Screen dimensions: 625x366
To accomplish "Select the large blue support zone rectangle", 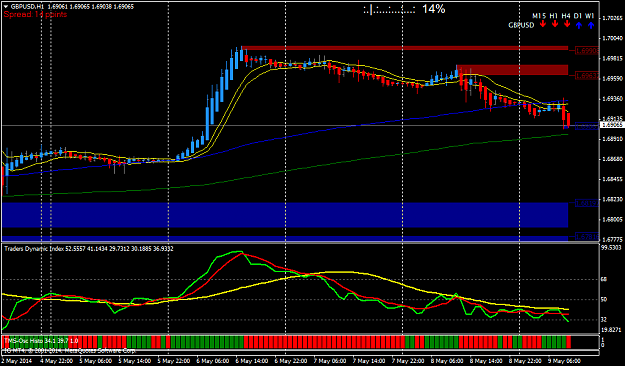I will click(285, 215).
